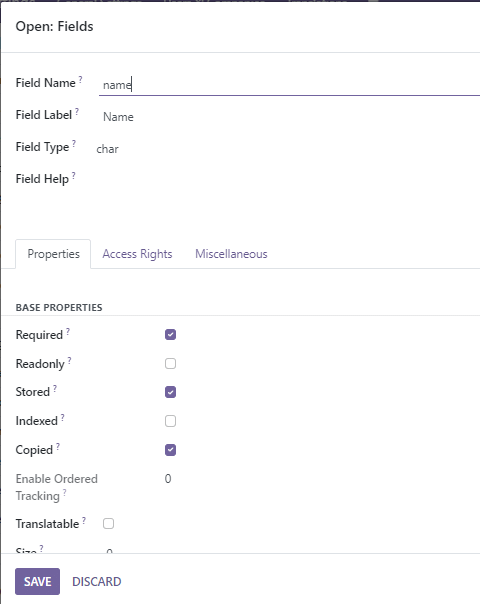Enable the Translatable checkbox

[108, 523]
